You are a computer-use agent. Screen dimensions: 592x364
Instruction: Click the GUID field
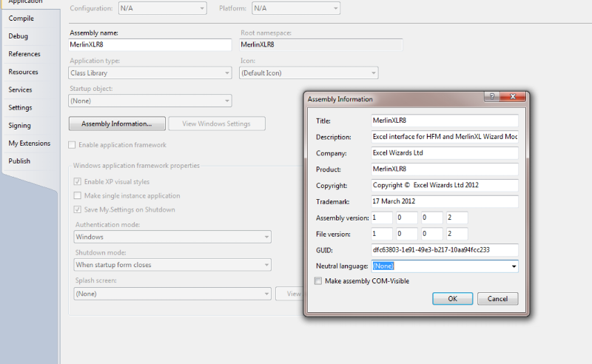445,250
